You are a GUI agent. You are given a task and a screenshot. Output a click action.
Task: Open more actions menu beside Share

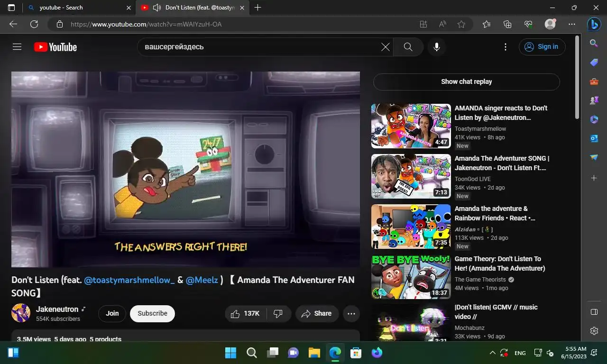pos(351,313)
